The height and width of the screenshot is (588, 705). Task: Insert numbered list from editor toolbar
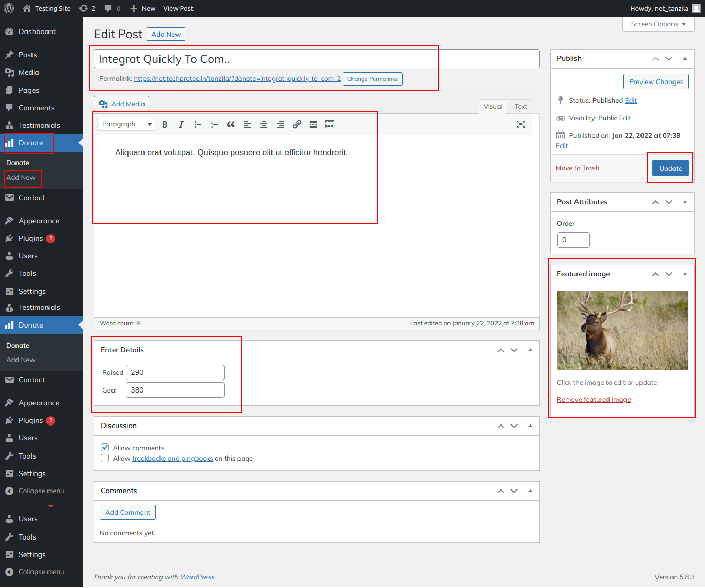coord(214,124)
